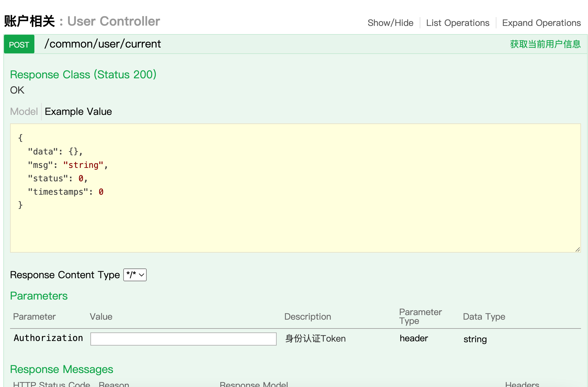Click the POST method badge
This screenshot has width=588, height=387.
pyautogui.click(x=19, y=44)
